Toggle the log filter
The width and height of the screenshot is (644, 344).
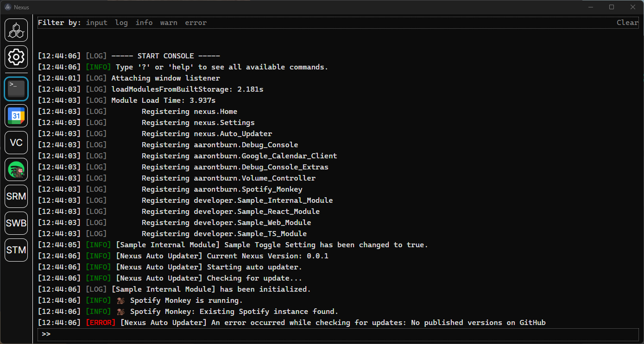121,23
